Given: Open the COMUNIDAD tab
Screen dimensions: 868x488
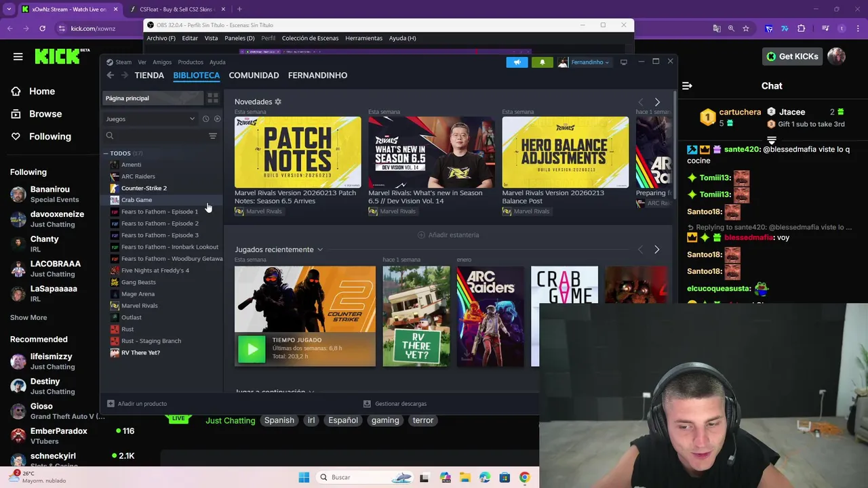Looking at the screenshot, I should pyautogui.click(x=254, y=75).
